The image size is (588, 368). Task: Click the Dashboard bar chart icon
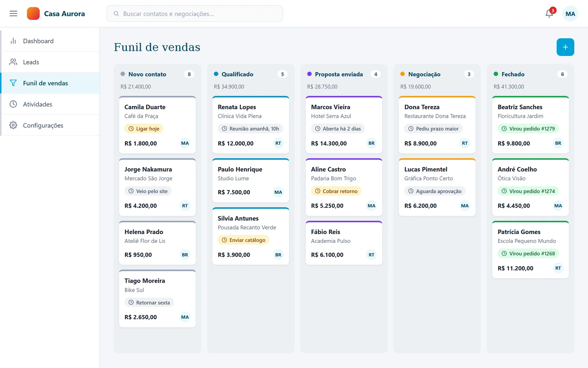pyautogui.click(x=13, y=41)
